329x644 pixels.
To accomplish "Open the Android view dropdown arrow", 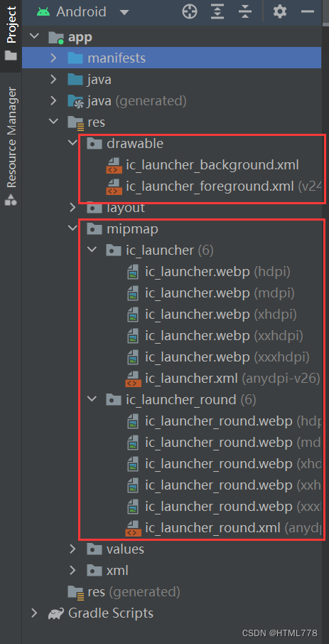I will point(124,12).
